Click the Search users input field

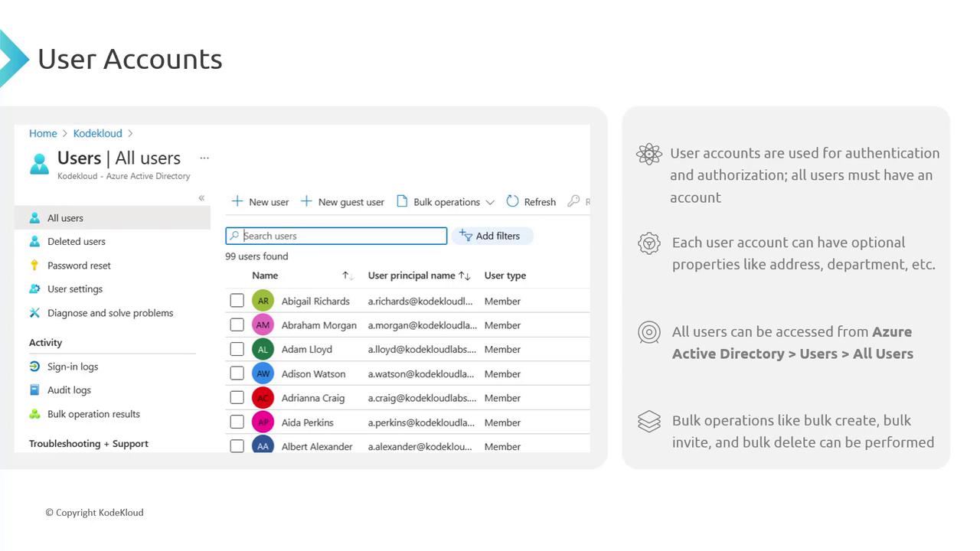[337, 236]
